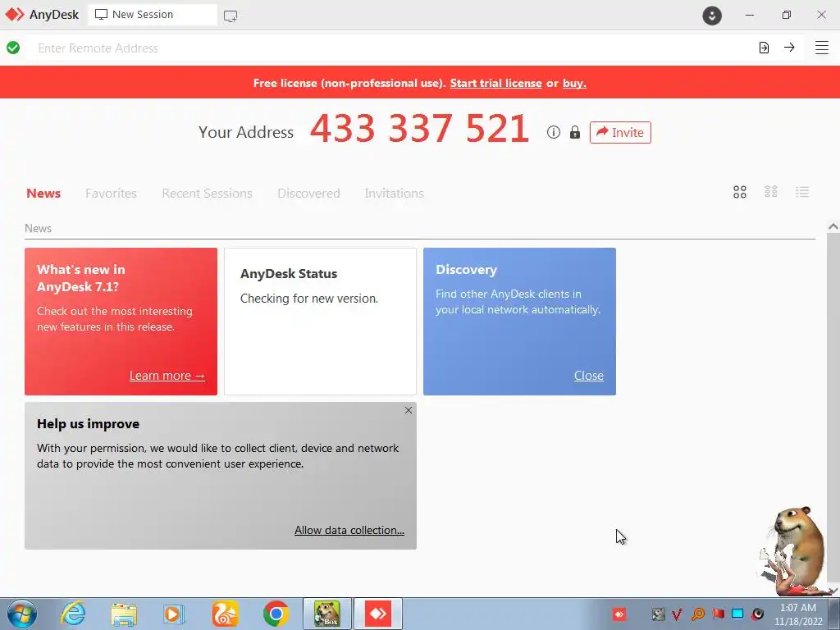Screen dimensions: 840x630
Task: Switch to the Favorites tab
Action: click(111, 193)
